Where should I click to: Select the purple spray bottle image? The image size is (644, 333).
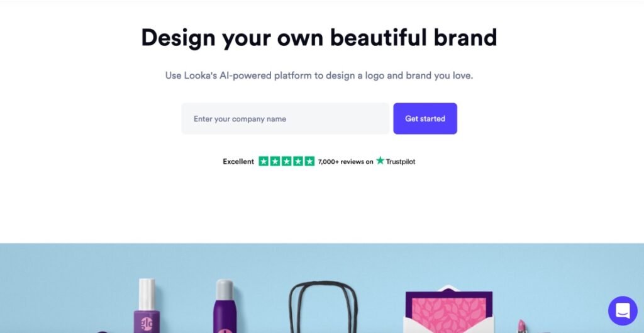click(225, 307)
